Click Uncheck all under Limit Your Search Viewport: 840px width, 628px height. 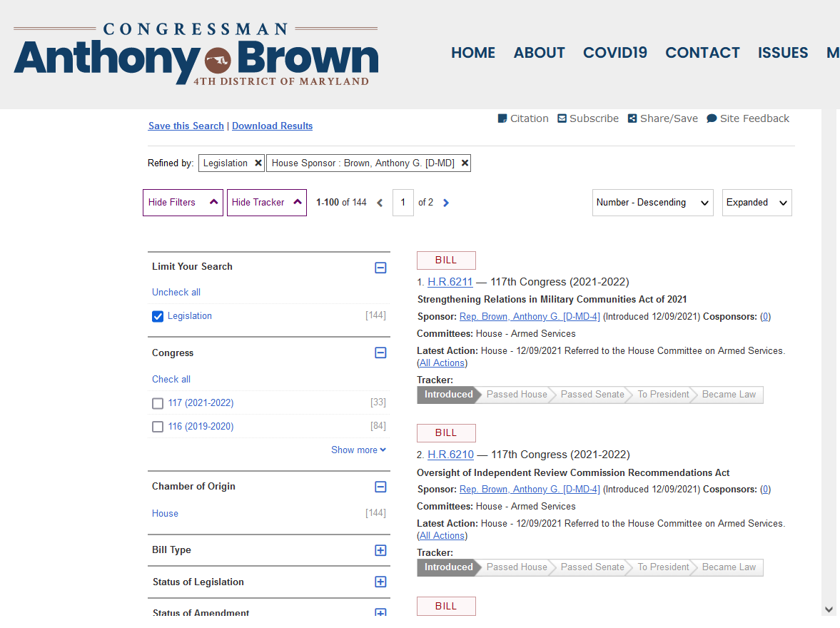[x=176, y=292]
